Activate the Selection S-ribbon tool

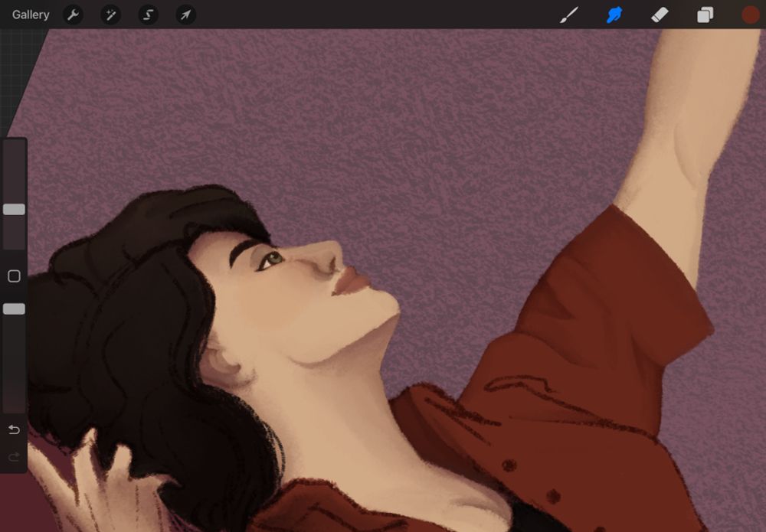pyautogui.click(x=148, y=15)
